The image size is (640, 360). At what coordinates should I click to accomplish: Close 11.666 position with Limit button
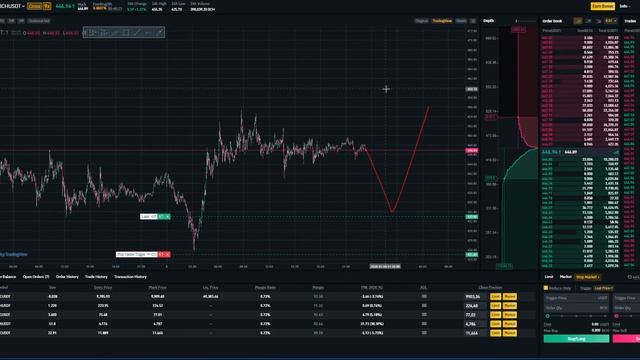point(496,333)
